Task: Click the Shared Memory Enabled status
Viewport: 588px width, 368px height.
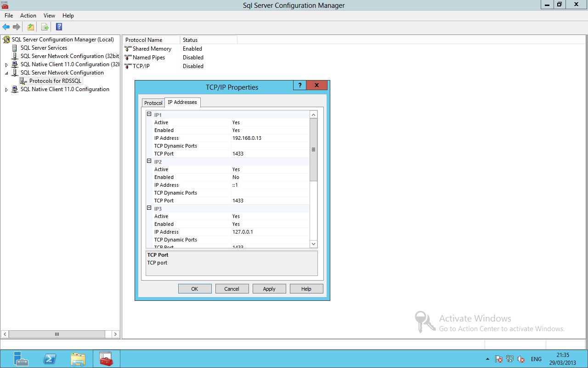Action: [192, 49]
